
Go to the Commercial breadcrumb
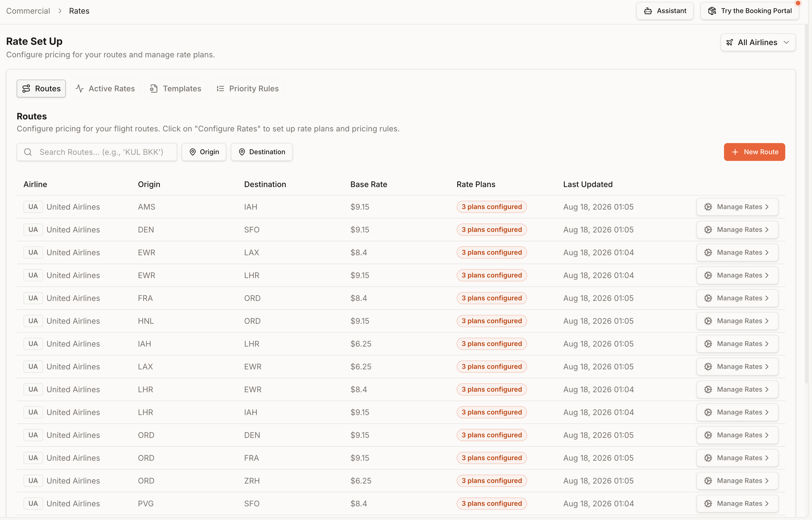(x=28, y=11)
